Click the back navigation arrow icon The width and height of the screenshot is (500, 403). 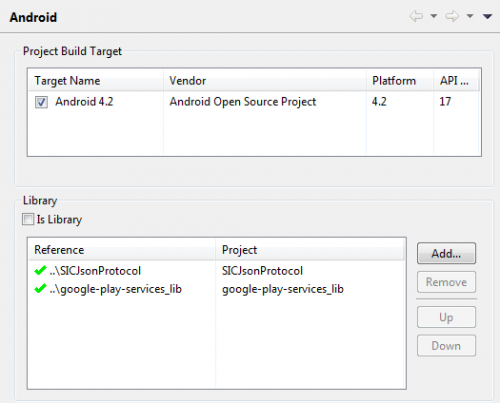pos(416,16)
